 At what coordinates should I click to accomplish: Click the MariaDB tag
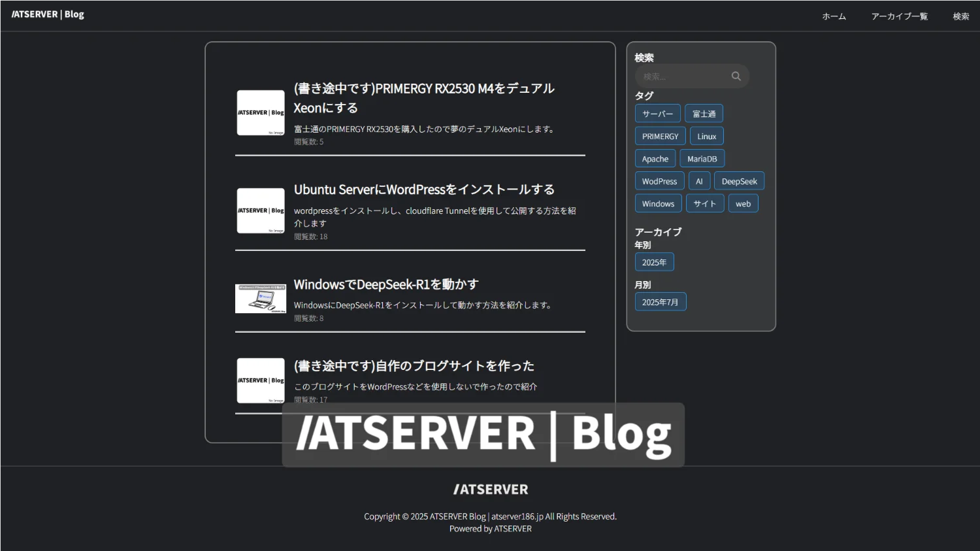702,159
